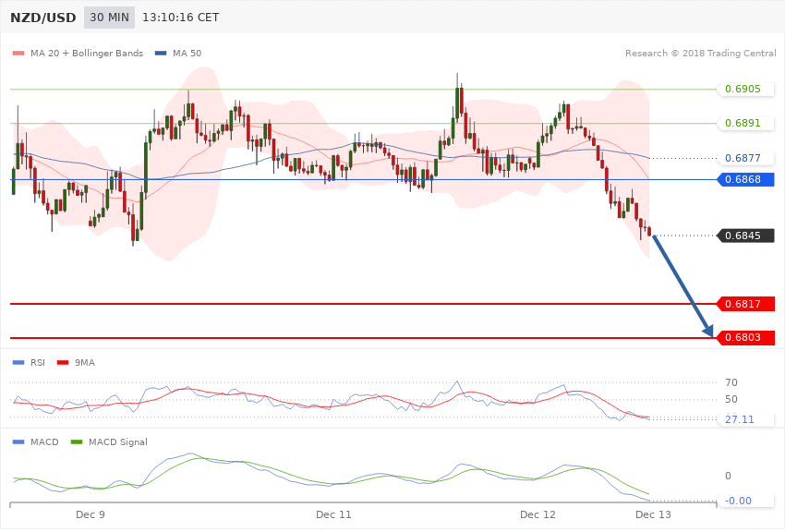Click the MACD zero level label
785x532 pixels.
(x=729, y=476)
